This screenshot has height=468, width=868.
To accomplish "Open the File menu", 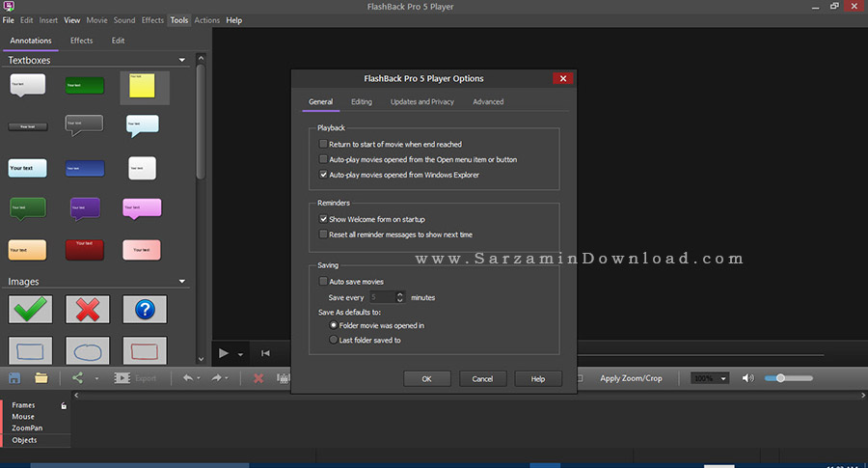I will point(9,20).
